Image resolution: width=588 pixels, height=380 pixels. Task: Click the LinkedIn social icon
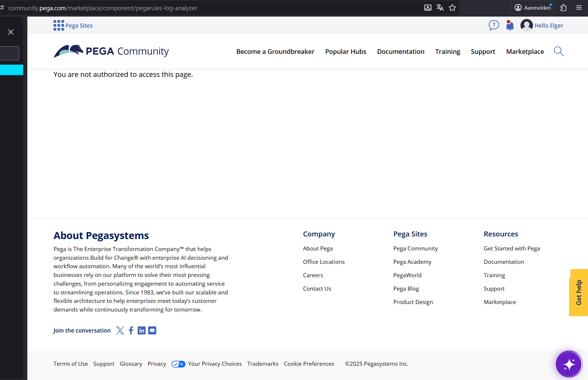[141, 330]
